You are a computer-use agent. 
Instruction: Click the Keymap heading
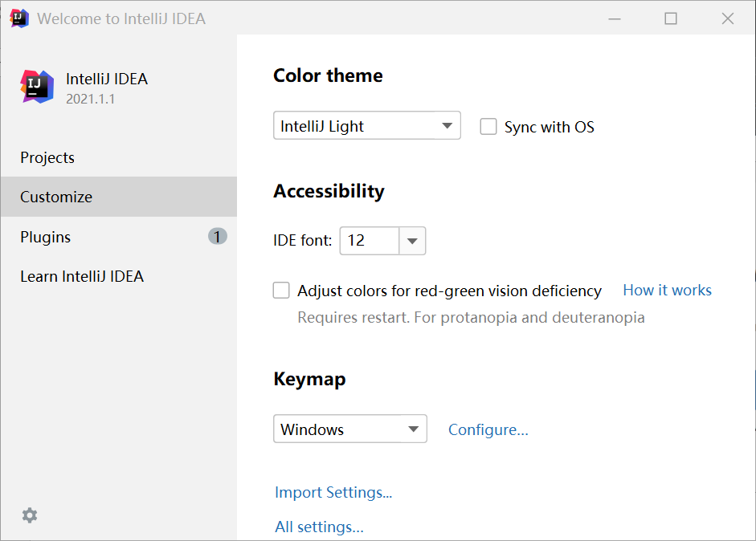pos(309,379)
